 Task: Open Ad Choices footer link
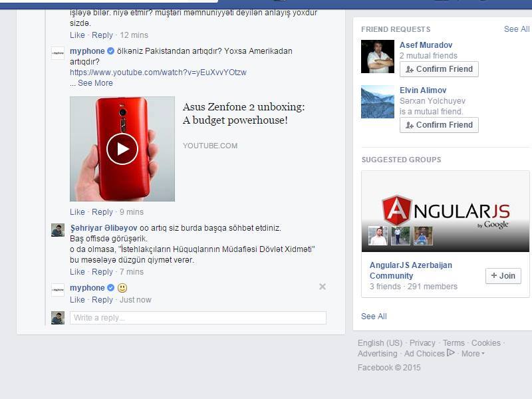point(429,354)
